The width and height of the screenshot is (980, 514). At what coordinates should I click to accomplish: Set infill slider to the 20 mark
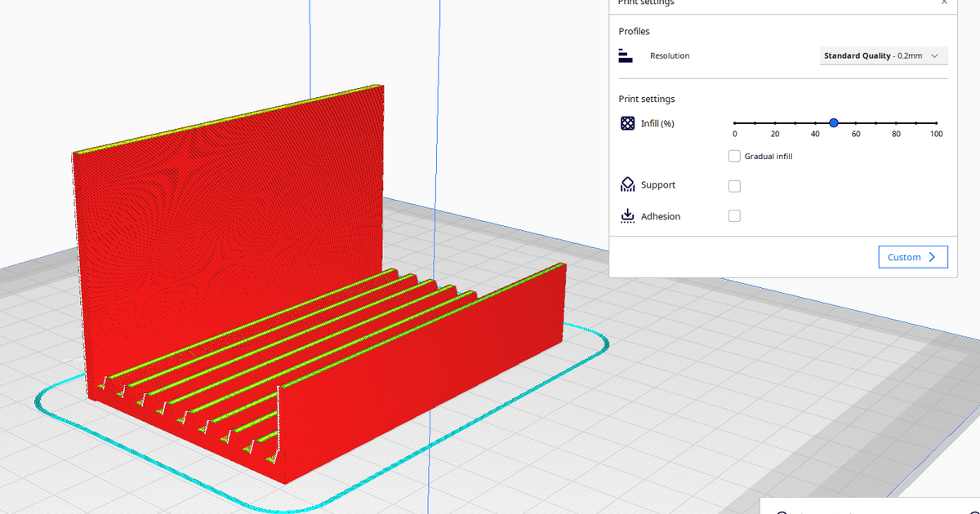click(775, 122)
